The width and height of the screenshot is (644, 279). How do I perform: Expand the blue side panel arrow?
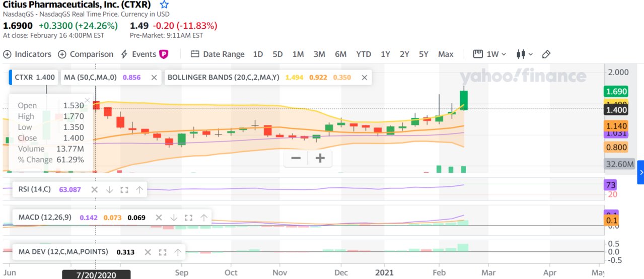point(640,172)
